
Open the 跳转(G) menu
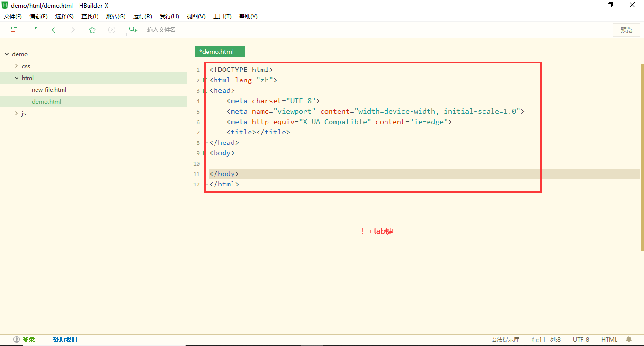(116, 17)
